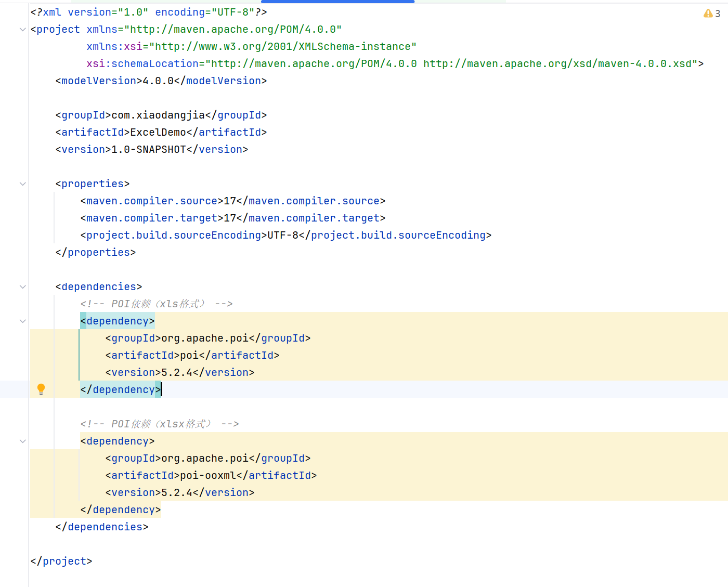
Task: Click the first org.apache.poi groupId
Action: 205,338
